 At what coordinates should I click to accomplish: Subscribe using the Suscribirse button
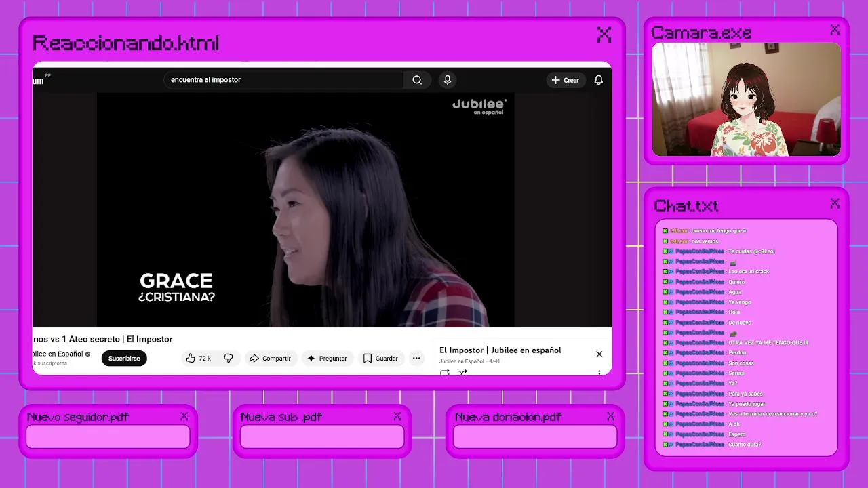pyautogui.click(x=124, y=358)
